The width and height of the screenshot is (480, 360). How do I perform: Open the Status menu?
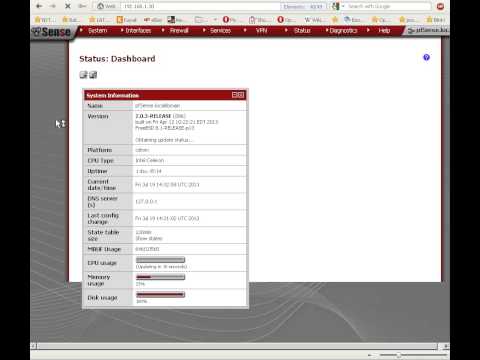coord(302,31)
